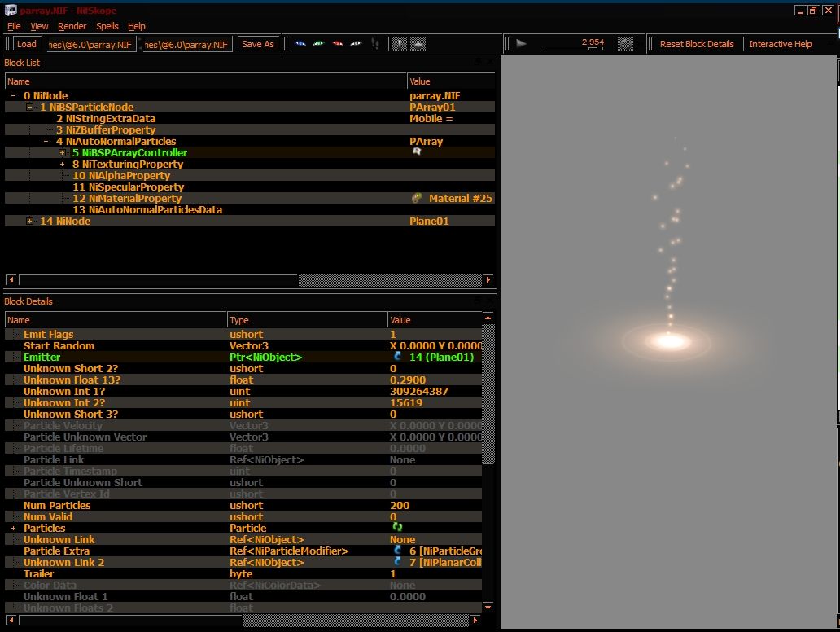Viewport: 840px width, 632px height.
Task: Click Block List scroll right arrow
Action: pyautogui.click(x=488, y=280)
